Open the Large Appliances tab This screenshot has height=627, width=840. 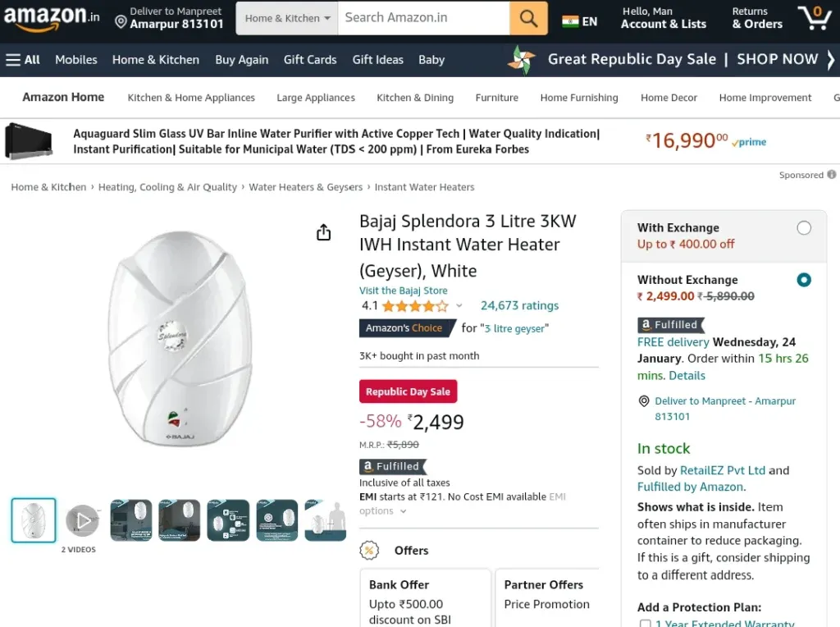click(x=316, y=98)
